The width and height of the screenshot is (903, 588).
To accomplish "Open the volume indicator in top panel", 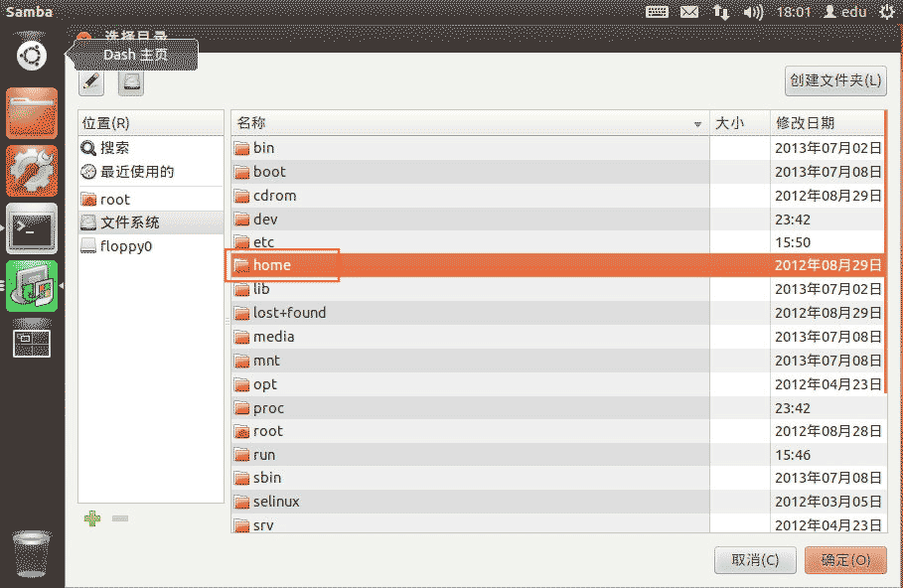I will pyautogui.click(x=753, y=12).
